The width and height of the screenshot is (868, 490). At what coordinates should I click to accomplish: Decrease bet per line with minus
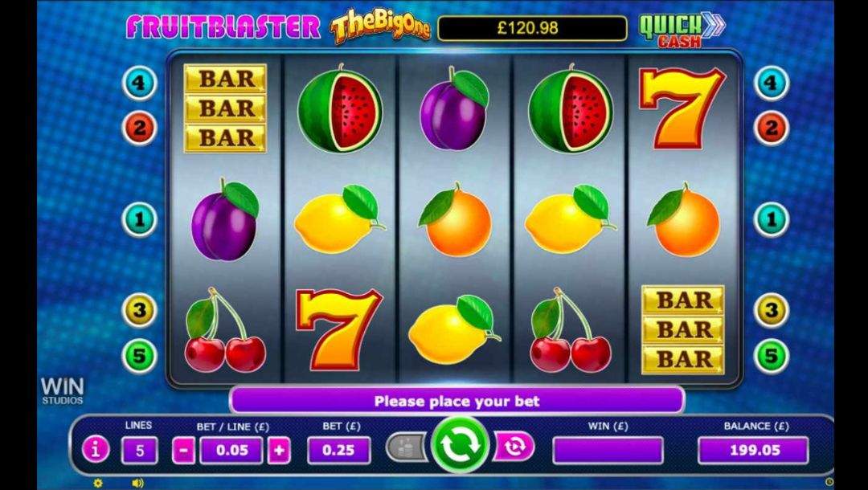[x=183, y=451]
